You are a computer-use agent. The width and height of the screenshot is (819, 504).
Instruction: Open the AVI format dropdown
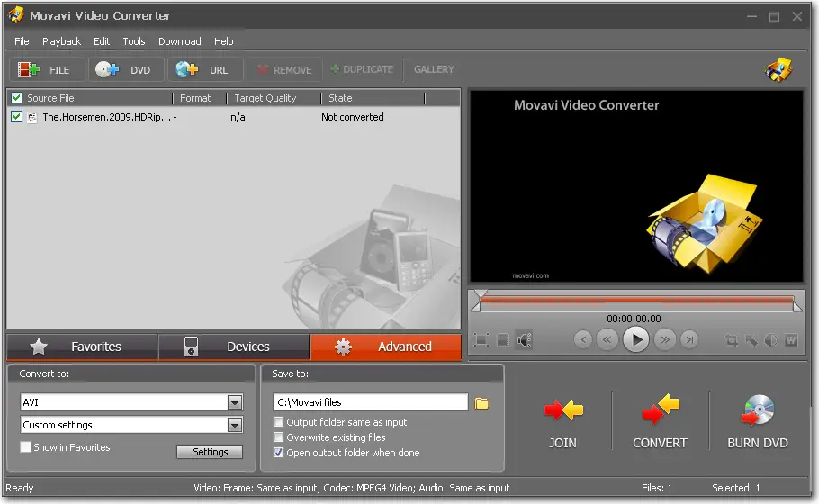tap(235, 402)
